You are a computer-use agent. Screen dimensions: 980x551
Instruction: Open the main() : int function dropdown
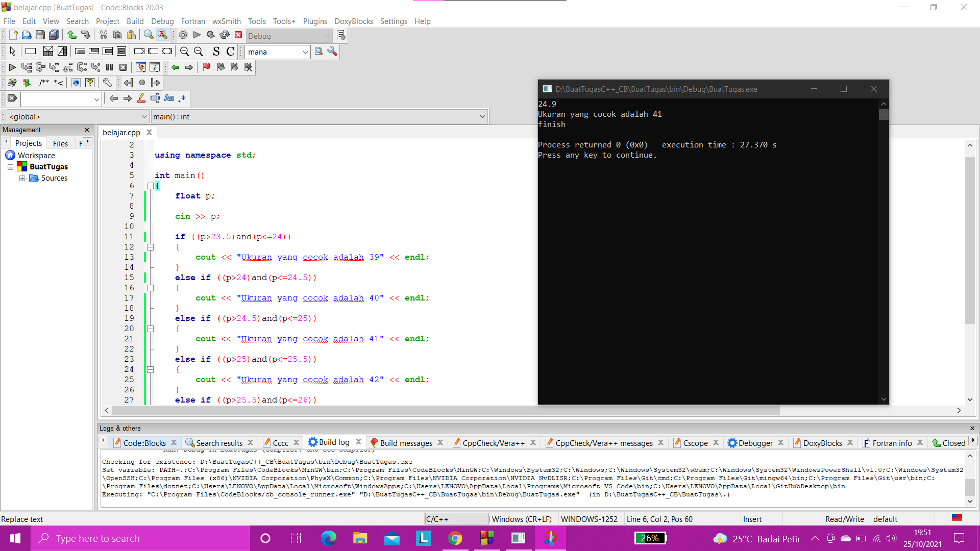[482, 117]
